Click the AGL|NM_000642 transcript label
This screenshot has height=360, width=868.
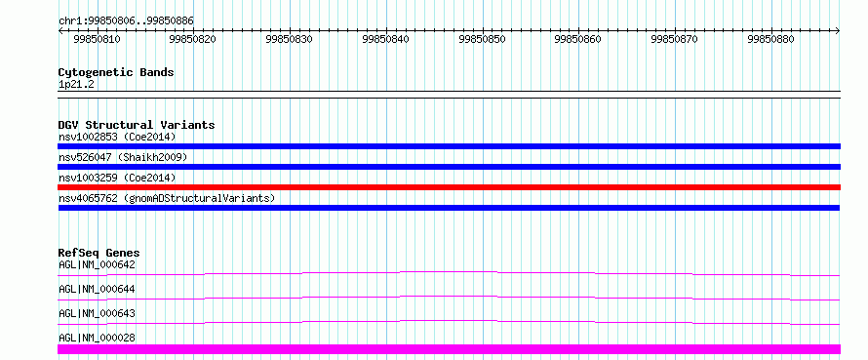click(x=97, y=264)
